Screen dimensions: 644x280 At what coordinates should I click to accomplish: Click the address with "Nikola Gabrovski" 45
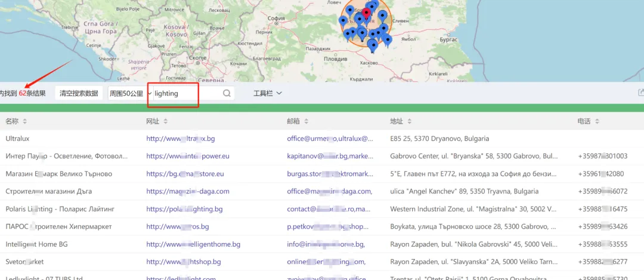[474, 244]
